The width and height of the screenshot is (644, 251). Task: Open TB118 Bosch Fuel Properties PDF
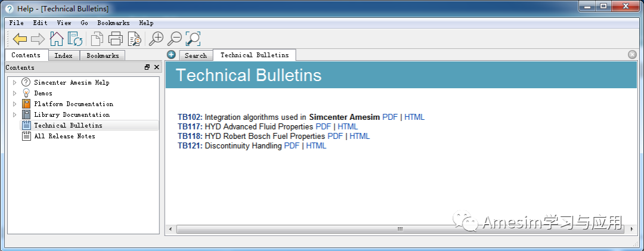click(x=335, y=136)
